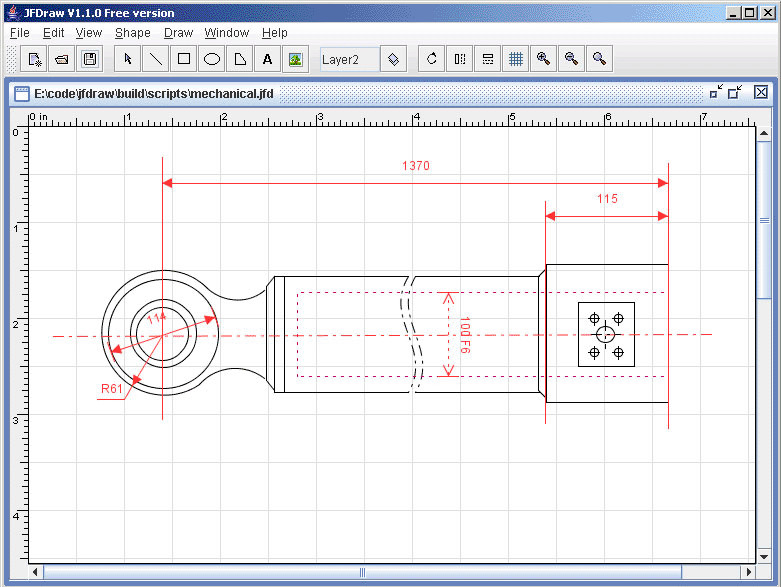Click the flip horizontal mirror icon
781x587 pixels.
coord(460,59)
